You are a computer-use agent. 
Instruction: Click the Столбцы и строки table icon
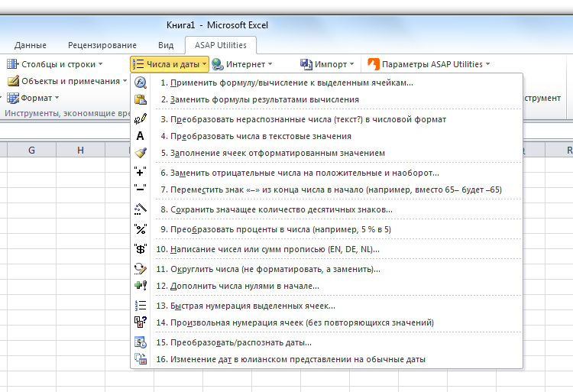pos(13,64)
